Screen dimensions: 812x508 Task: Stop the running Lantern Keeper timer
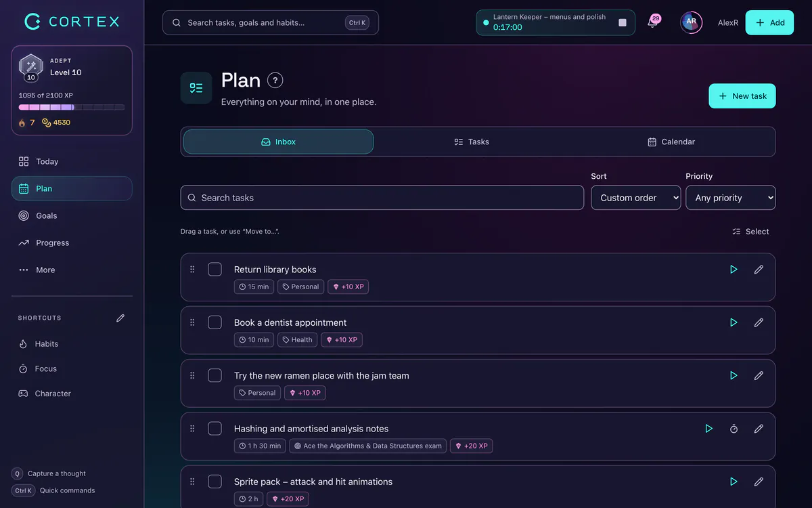coord(623,22)
